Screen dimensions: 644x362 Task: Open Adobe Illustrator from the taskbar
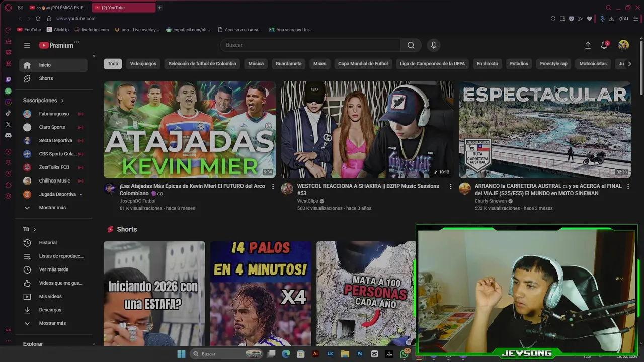[315, 354]
